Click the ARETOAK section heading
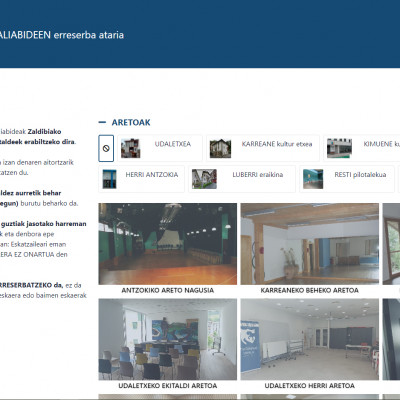The image size is (400, 400). pyautogui.click(x=131, y=122)
